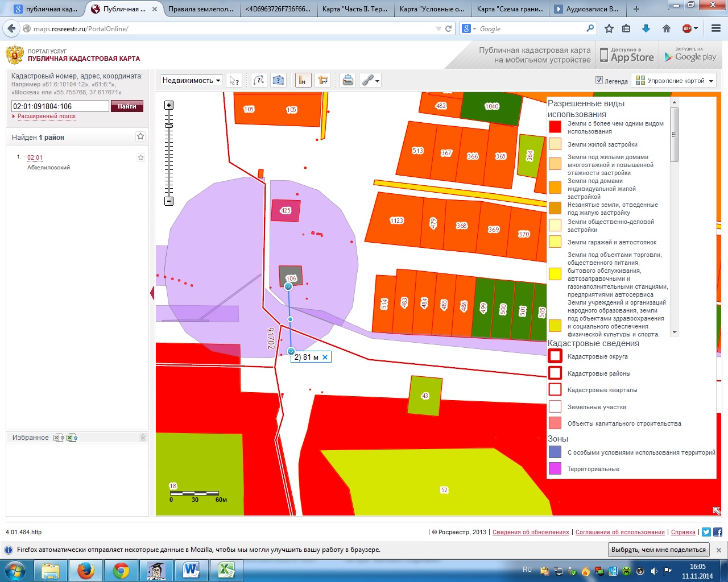Click the zoom level slider handle
This screenshot has height=582, width=728.
pos(169,126)
